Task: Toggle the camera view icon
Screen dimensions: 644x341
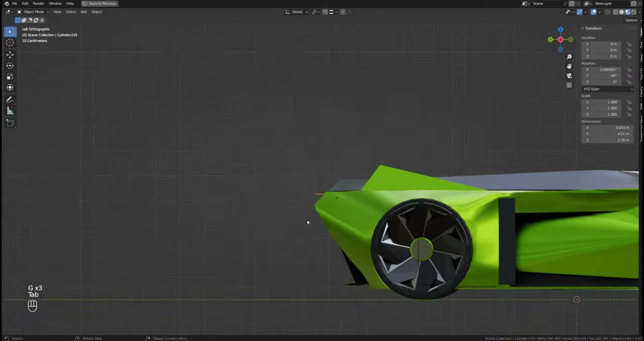Action: [569, 75]
